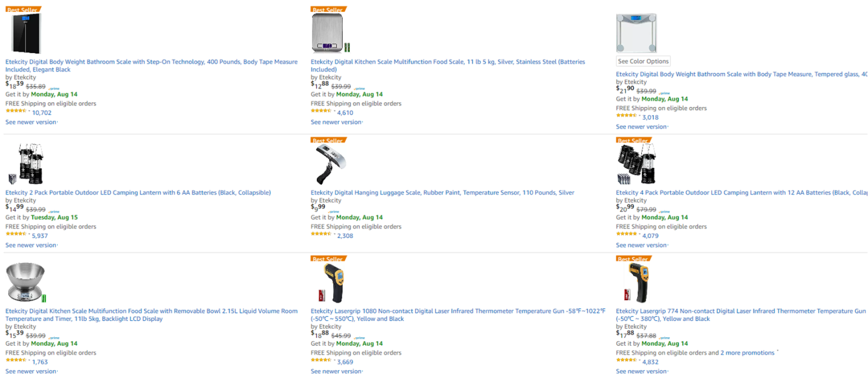Expand the star rating popover beside 5,937

(x=30, y=234)
